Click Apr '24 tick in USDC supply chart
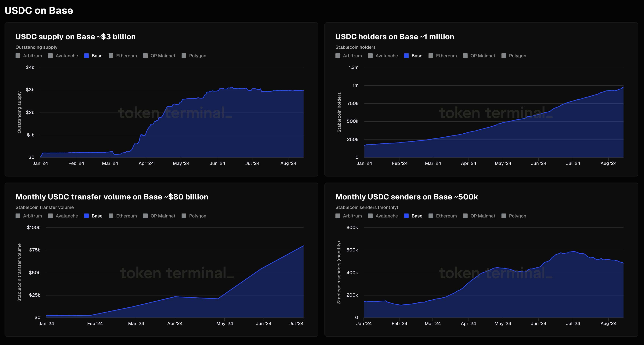Viewport: 644px width, 345px height. point(146,163)
